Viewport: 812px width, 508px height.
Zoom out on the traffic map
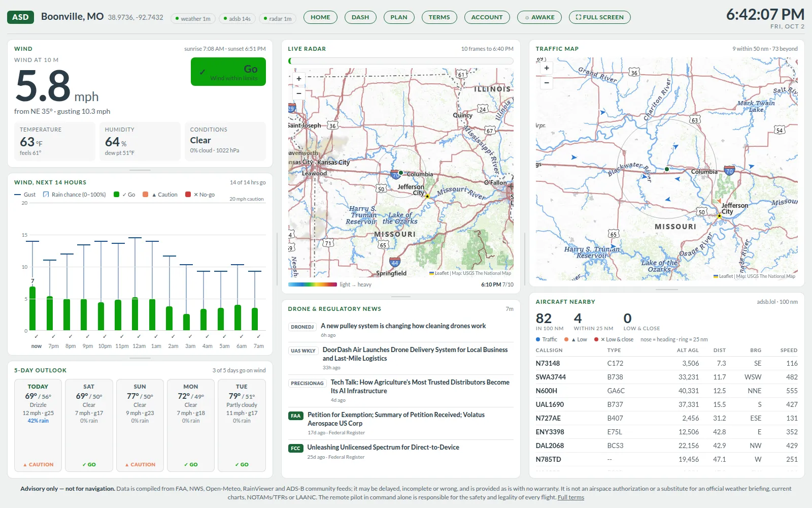pyautogui.click(x=547, y=82)
